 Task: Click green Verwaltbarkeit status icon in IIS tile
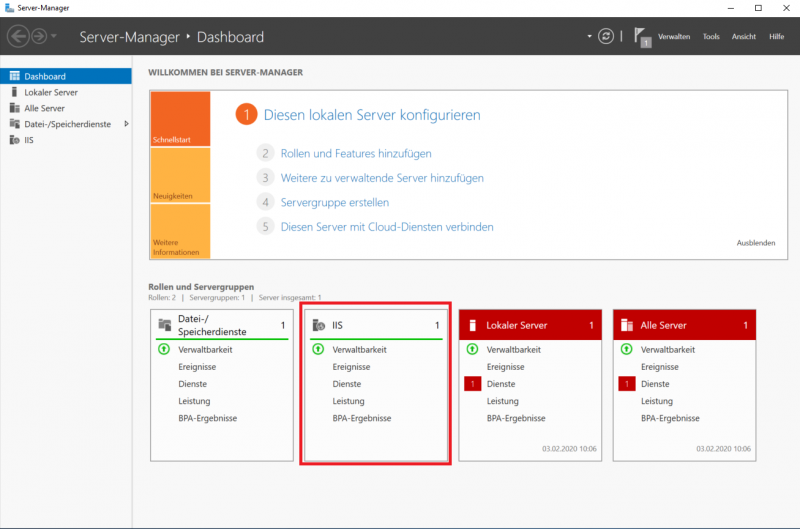pos(318,350)
